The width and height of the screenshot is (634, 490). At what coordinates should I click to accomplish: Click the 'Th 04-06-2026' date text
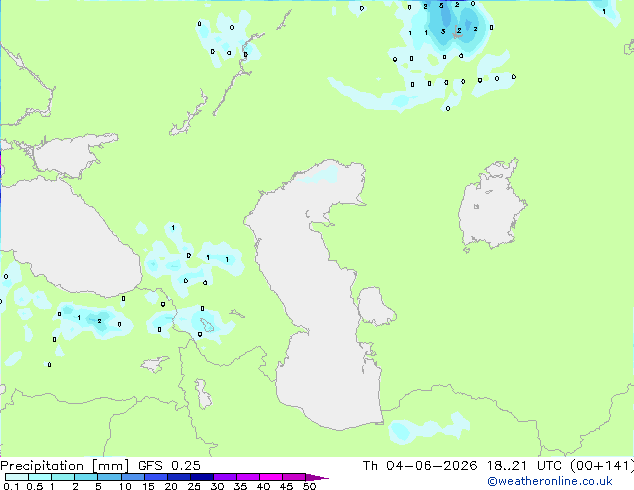420,466
